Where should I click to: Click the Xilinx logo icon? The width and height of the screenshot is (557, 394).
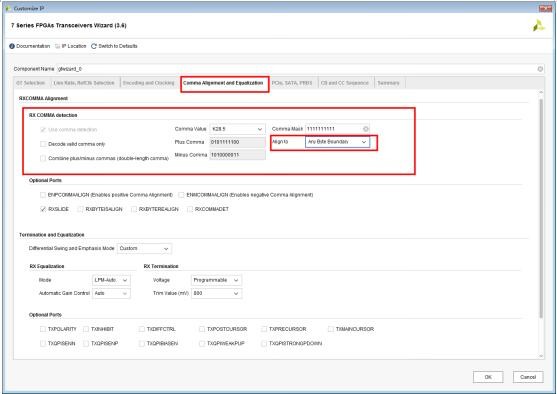pyautogui.click(x=539, y=26)
